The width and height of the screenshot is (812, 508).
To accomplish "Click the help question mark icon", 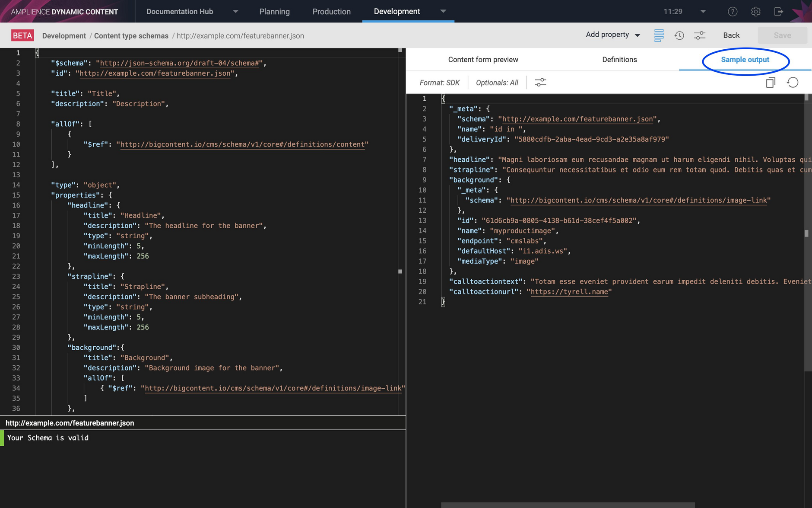I will [733, 12].
